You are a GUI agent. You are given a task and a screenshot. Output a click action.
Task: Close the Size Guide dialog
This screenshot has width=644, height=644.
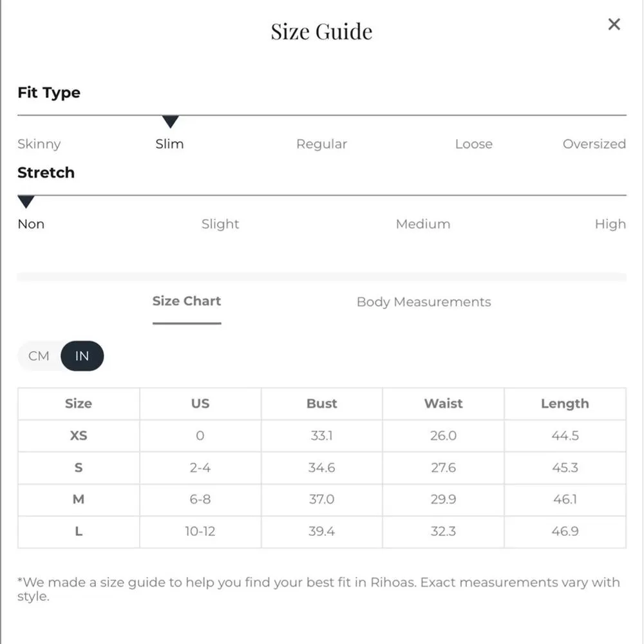[614, 24]
